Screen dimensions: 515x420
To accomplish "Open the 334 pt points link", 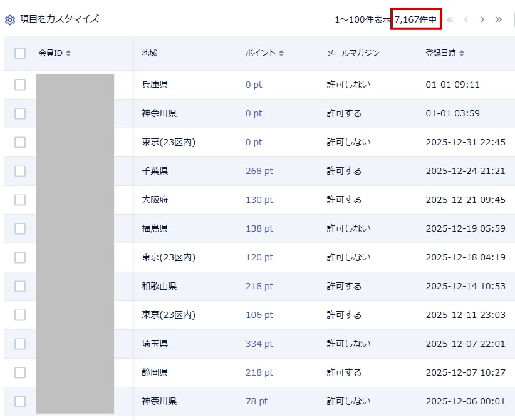I will tap(259, 344).
